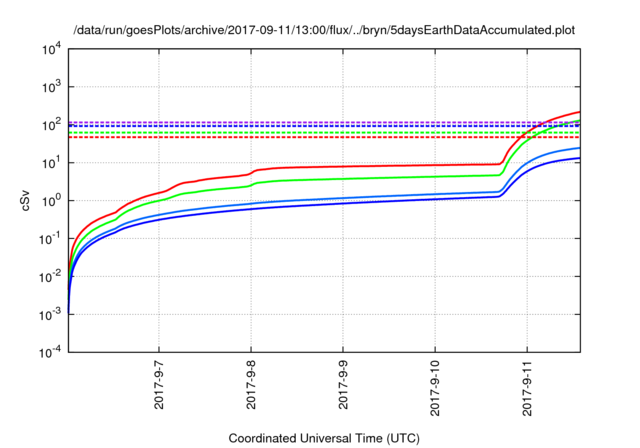Select the 2017-9-8 date label
The width and height of the screenshot is (640, 448).
tap(251, 384)
